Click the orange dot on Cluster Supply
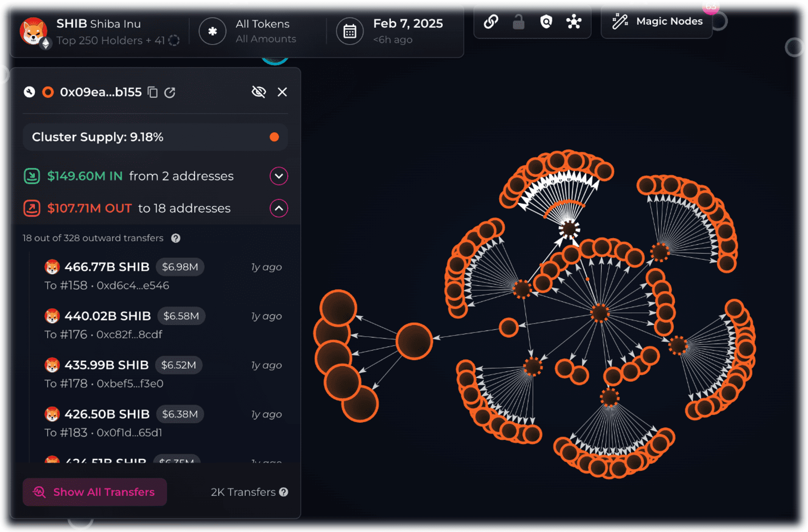This screenshot has width=808, height=532. tap(274, 137)
